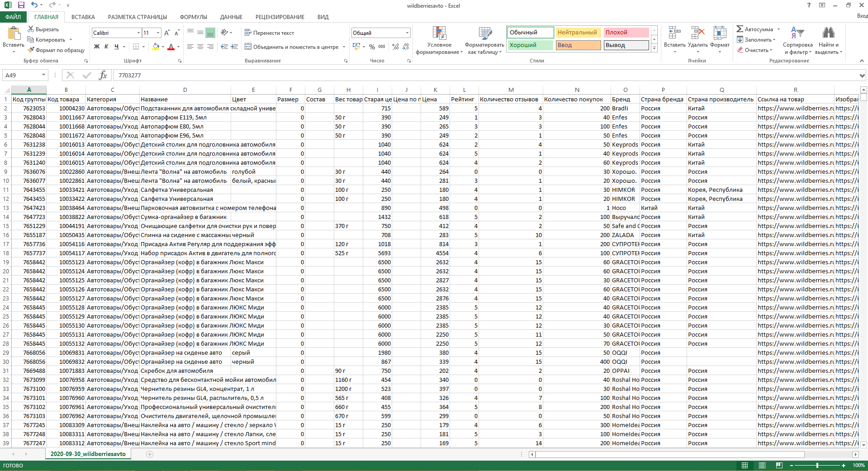The height and width of the screenshot is (471, 868).
Task: Apply the Нейтральный cell style
Action: (x=578, y=33)
